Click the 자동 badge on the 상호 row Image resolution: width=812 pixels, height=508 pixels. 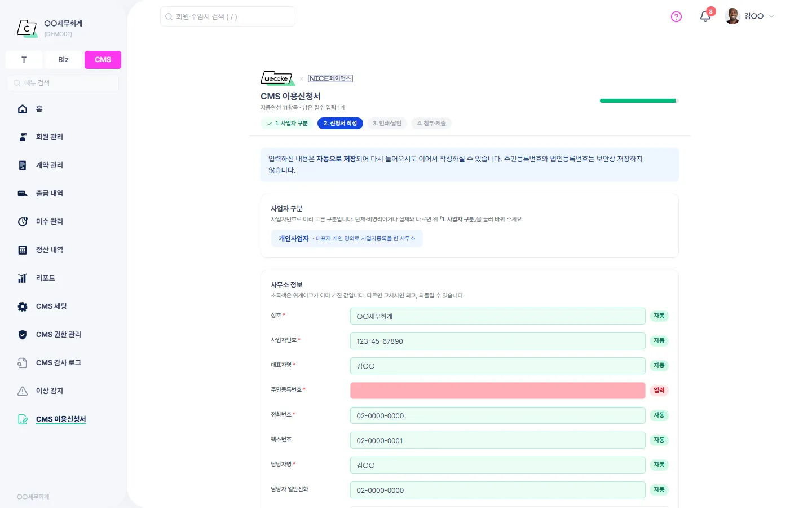point(659,316)
